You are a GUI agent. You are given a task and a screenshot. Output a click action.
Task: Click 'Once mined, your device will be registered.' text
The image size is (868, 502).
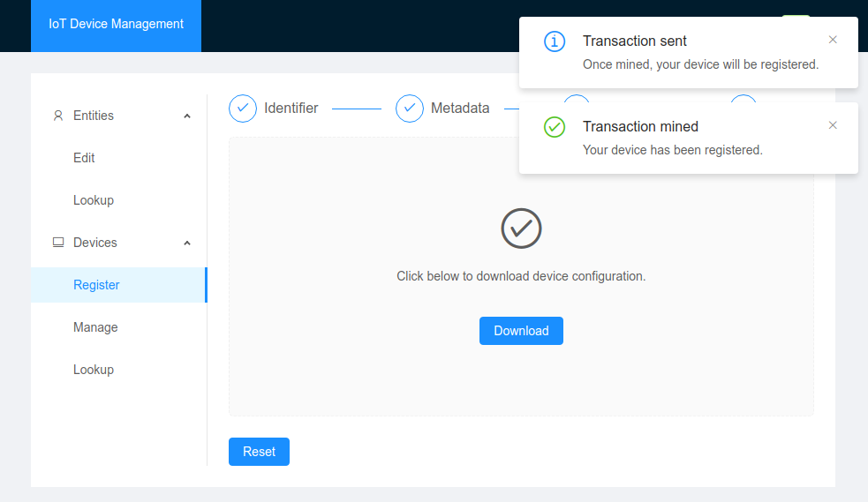701,64
